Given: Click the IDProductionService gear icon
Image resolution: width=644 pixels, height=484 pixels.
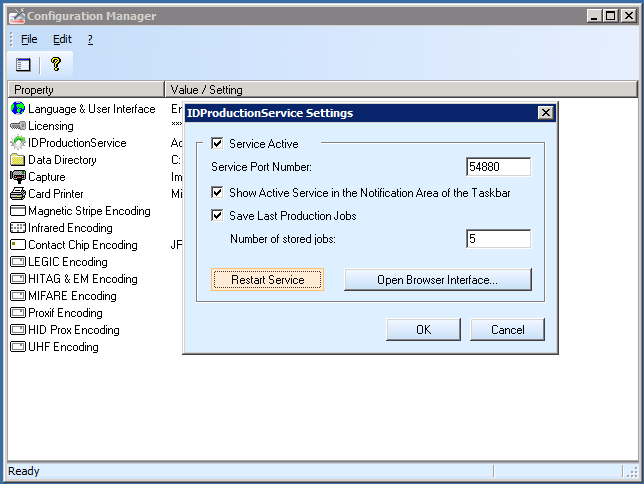Looking at the screenshot, I should coord(17,143).
